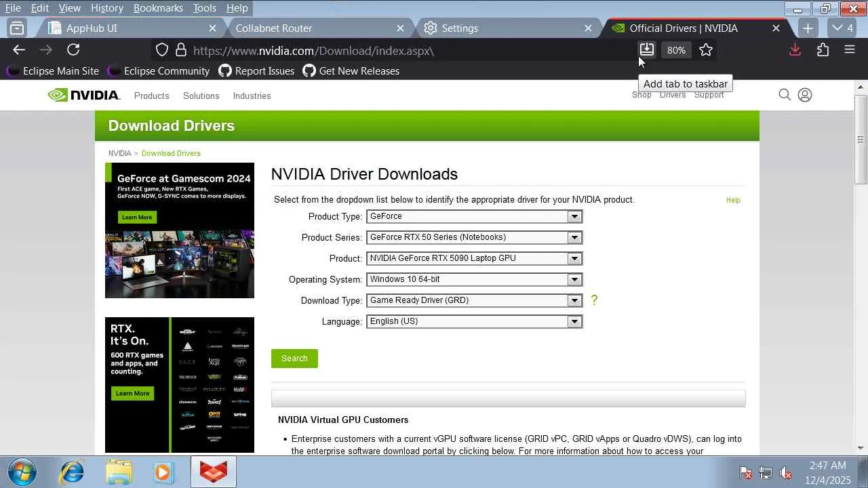Click the Add tab to taskbar icon
The image size is (868, 488).
[647, 49]
